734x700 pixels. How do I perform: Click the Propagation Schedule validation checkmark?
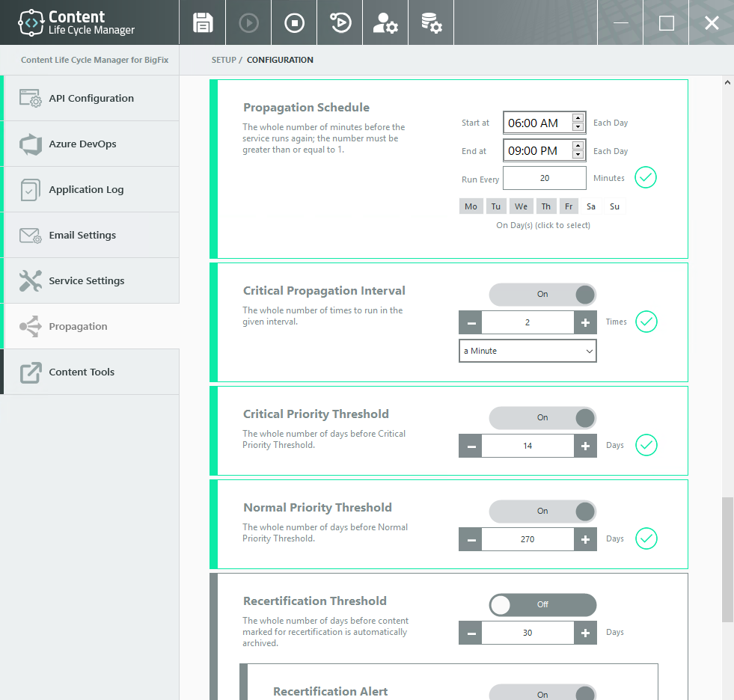click(646, 177)
